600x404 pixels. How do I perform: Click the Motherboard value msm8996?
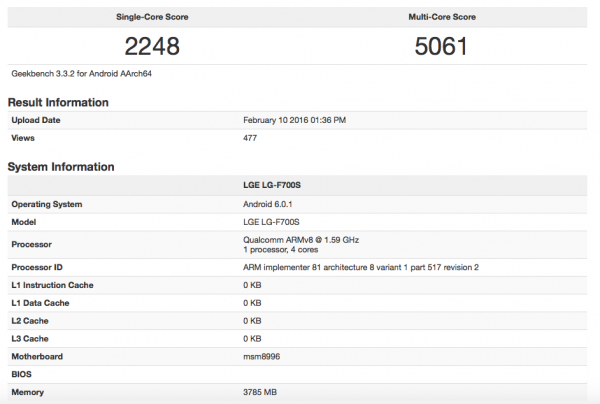[264, 356]
